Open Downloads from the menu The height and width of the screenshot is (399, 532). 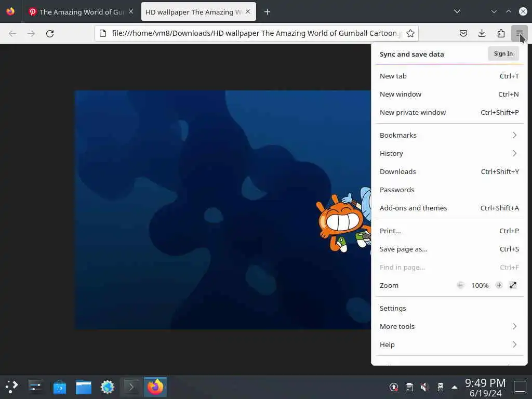[x=449, y=171]
